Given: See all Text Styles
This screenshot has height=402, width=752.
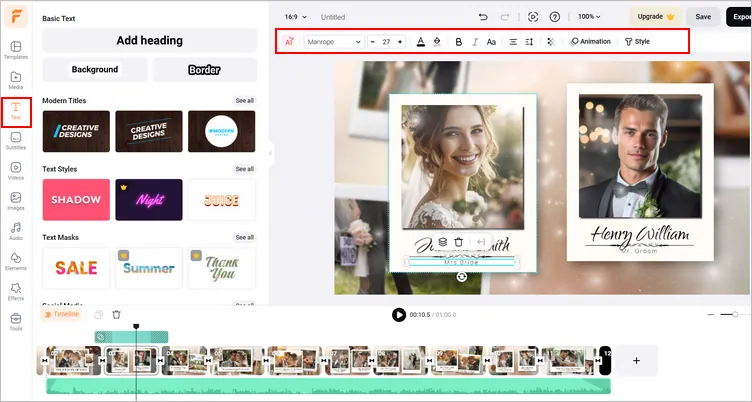Looking at the screenshot, I should [245, 169].
